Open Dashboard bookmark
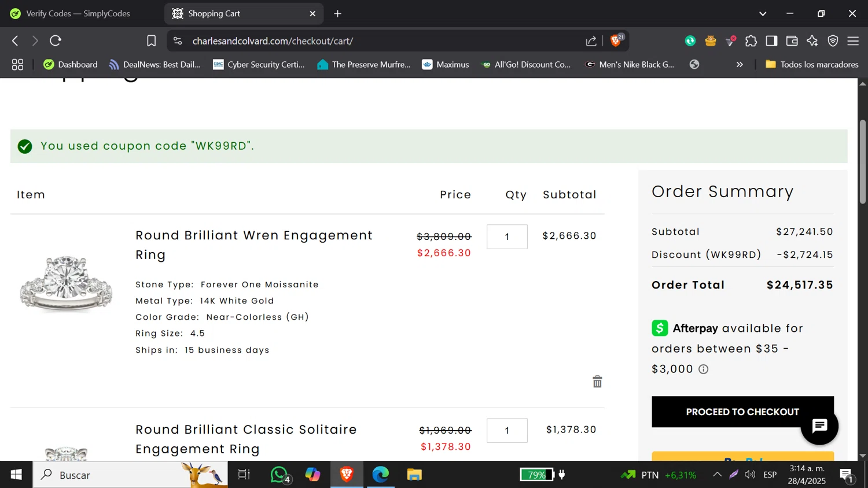The height and width of the screenshot is (488, 868). [x=71, y=65]
